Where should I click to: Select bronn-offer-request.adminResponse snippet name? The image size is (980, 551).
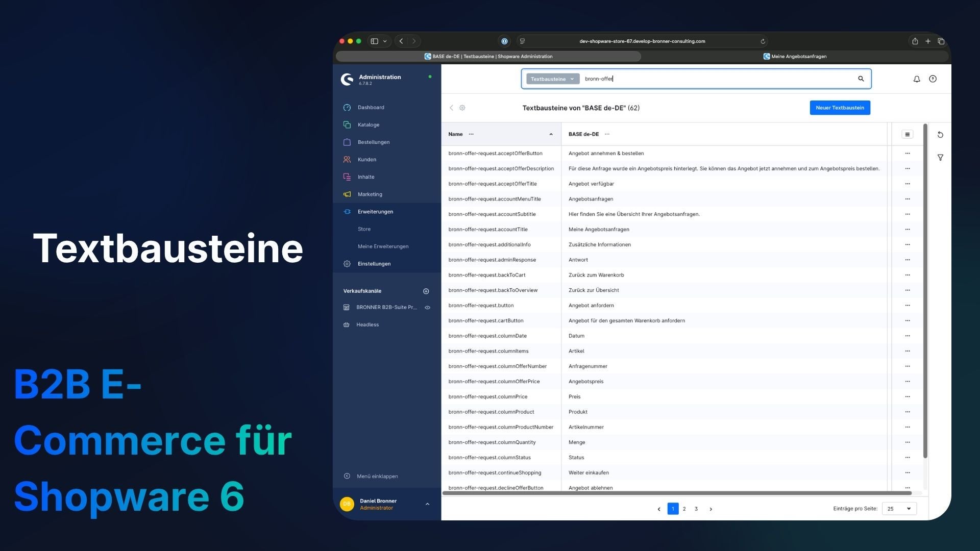coord(492,260)
